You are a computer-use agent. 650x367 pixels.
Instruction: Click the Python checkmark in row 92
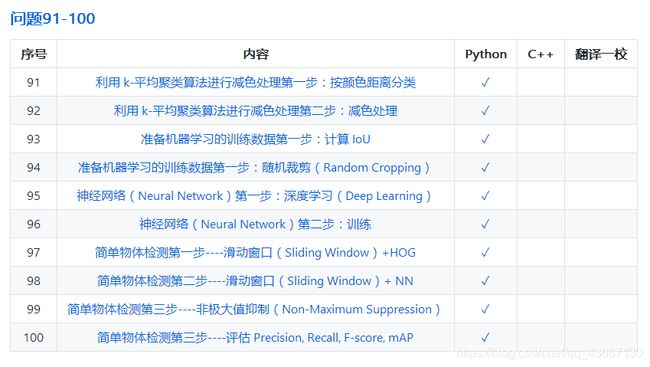(x=485, y=111)
